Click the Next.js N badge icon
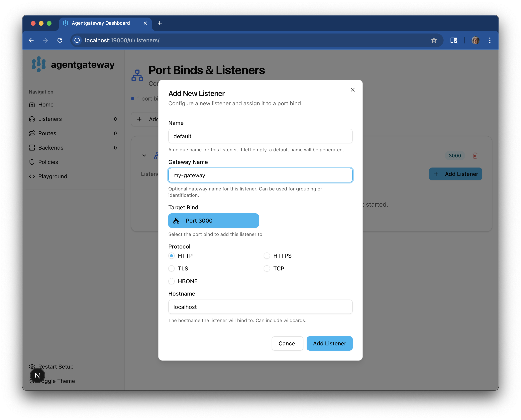The width and height of the screenshot is (521, 420). [37, 375]
